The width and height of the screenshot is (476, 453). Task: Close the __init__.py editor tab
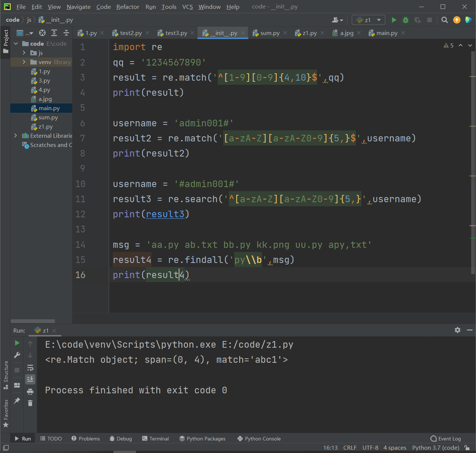pyautogui.click(x=243, y=33)
